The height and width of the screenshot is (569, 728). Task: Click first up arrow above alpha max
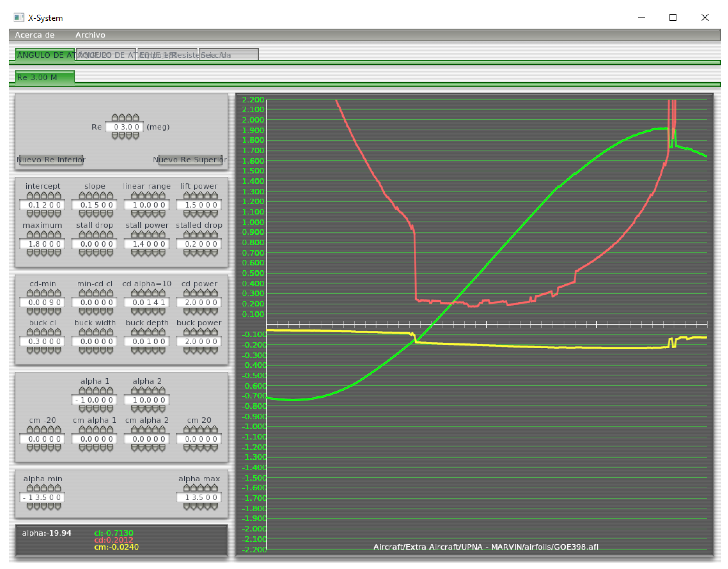click(187, 488)
